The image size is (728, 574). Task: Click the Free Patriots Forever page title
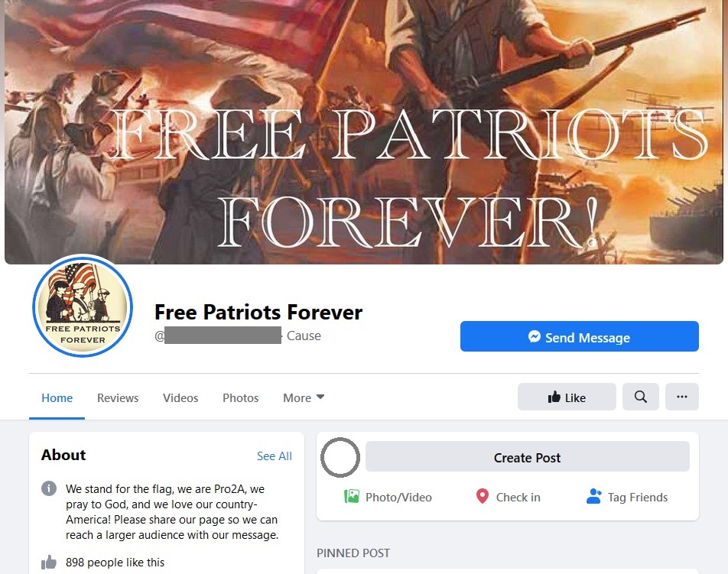(x=258, y=312)
